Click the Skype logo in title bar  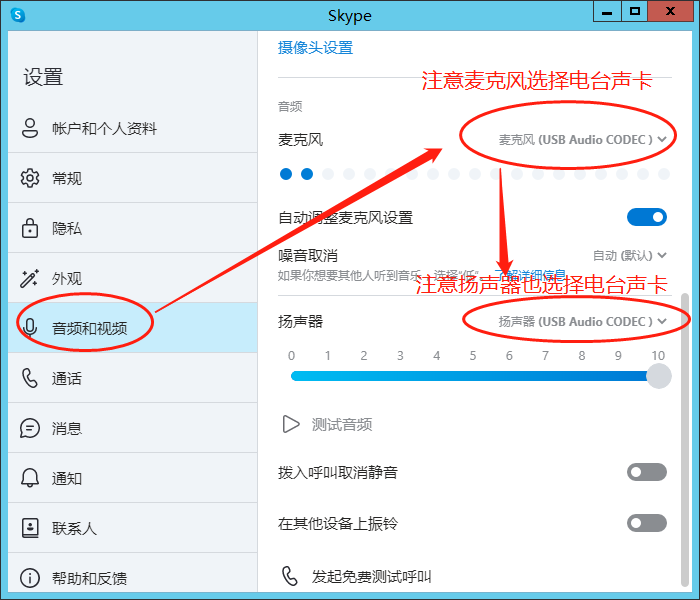(18, 15)
